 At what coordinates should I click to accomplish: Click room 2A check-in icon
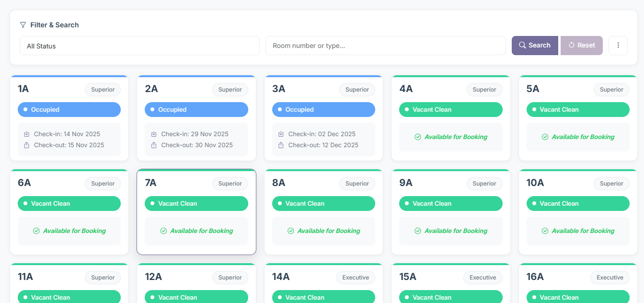154,134
